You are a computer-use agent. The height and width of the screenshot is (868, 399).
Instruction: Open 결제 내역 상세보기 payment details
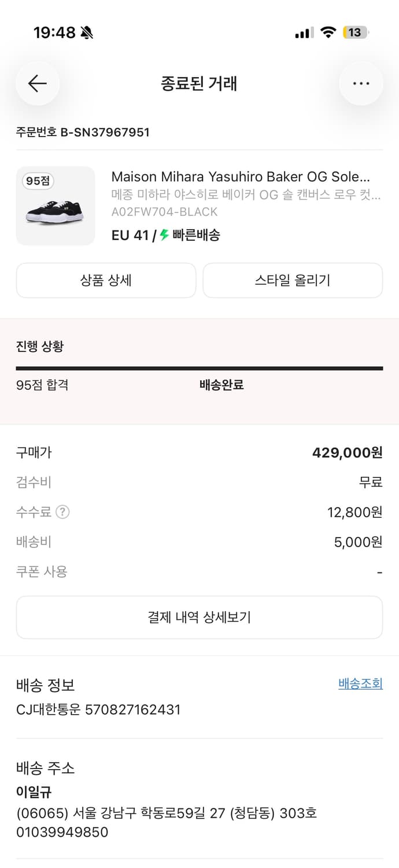coord(199,617)
